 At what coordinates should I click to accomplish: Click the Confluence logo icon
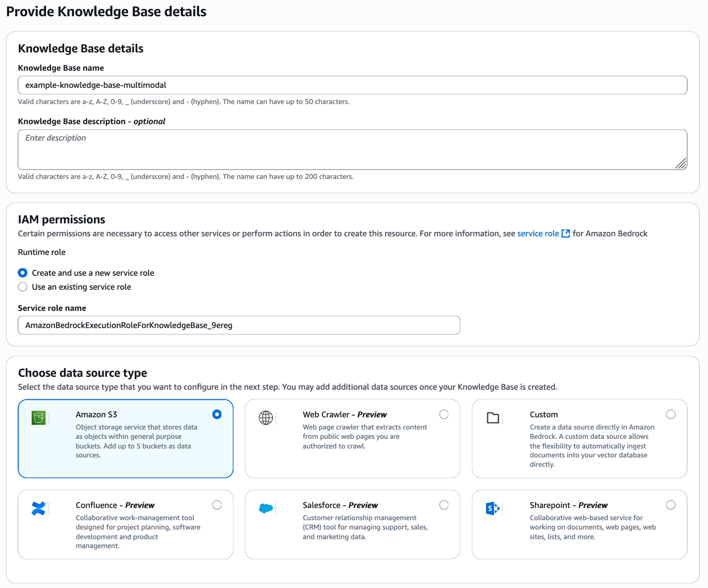point(39,508)
